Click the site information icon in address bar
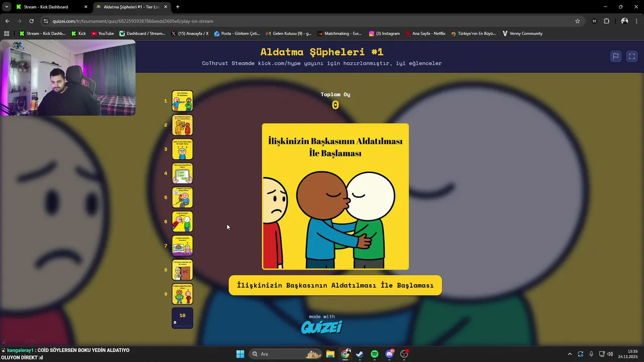 coord(46,21)
